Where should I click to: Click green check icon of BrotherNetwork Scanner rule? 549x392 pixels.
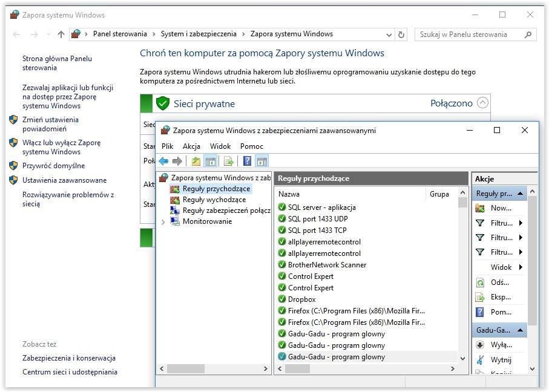(x=281, y=264)
